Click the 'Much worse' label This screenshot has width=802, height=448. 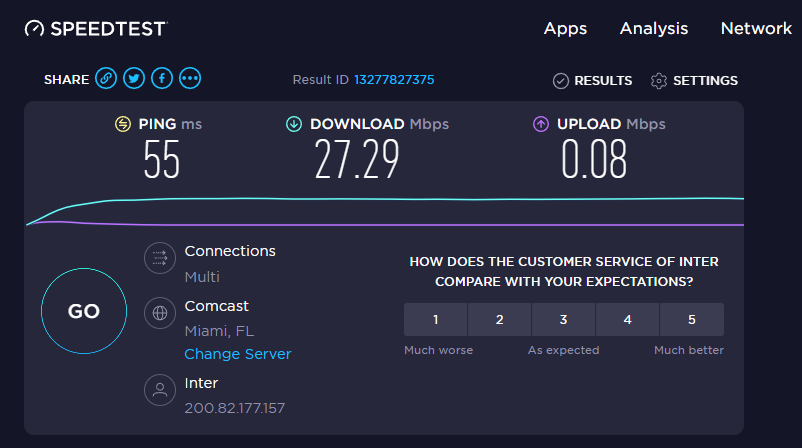438,350
